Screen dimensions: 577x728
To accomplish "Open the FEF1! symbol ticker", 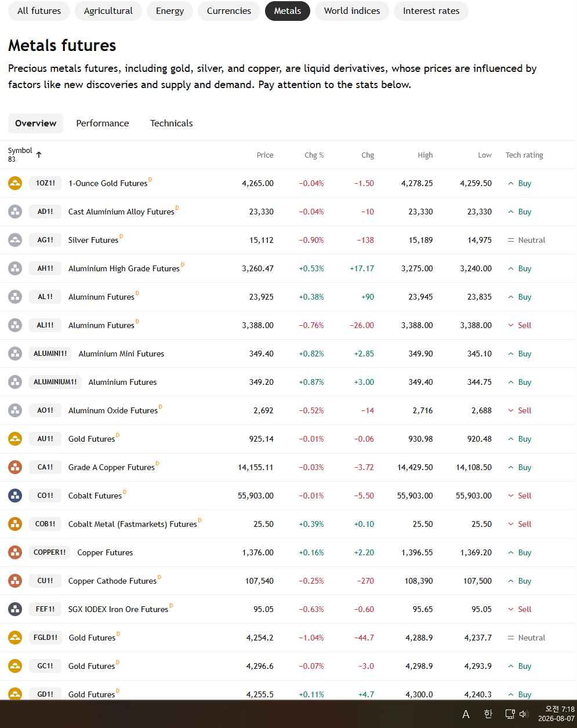I will (x=45, y=609).
